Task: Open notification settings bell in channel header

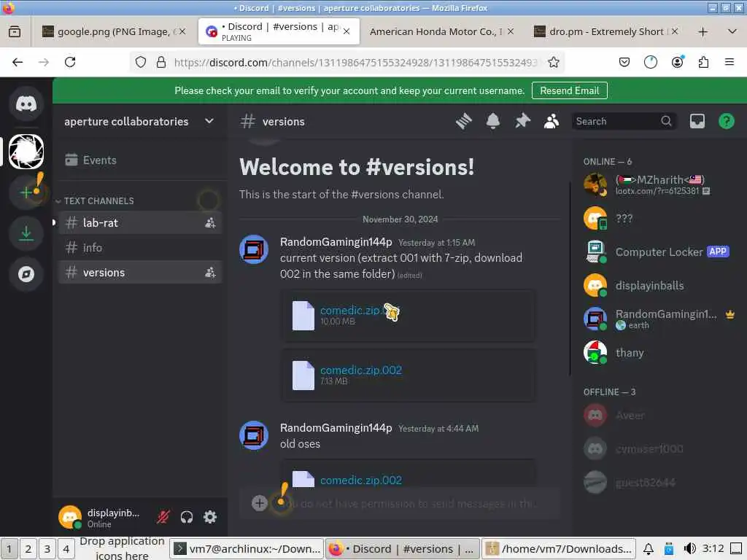Action: click(492, 122)
